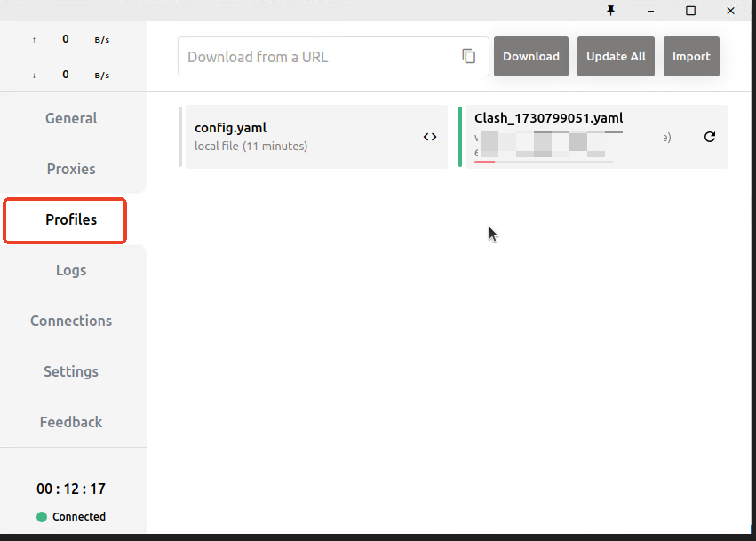756x541 pixels.
Task: Switch to the Logs page
Action: 71,270
